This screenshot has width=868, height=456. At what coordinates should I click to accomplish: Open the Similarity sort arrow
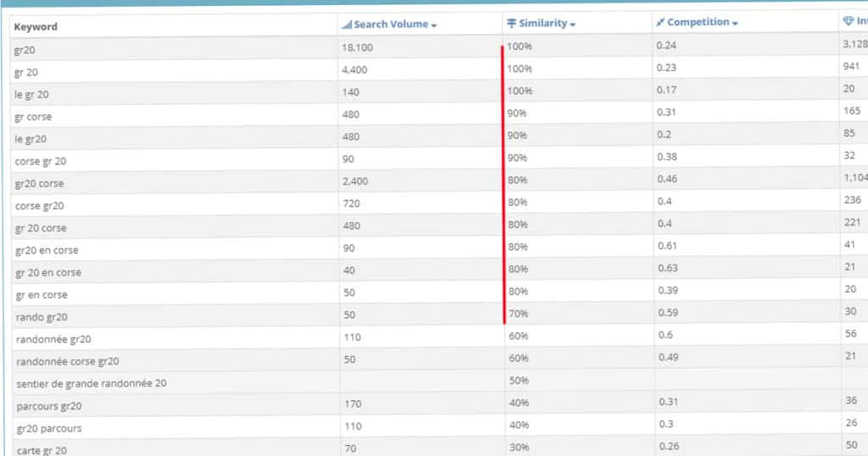click(x=572, y=25)
